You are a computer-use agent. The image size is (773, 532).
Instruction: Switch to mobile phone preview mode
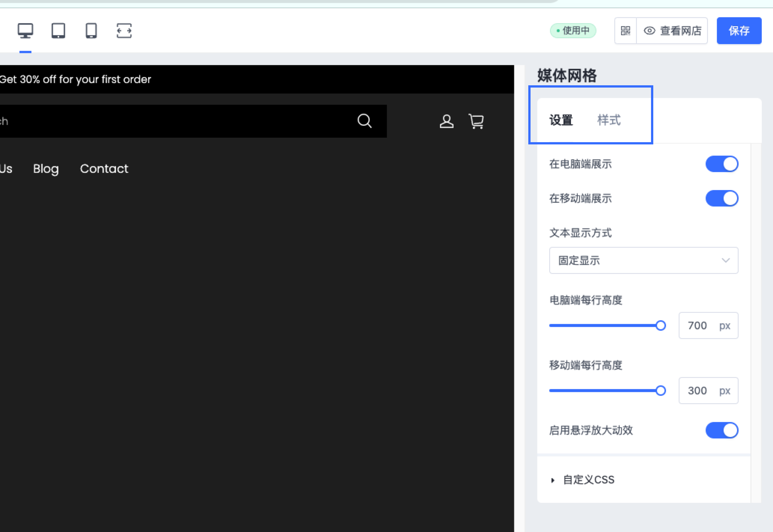tap(91, 31)
